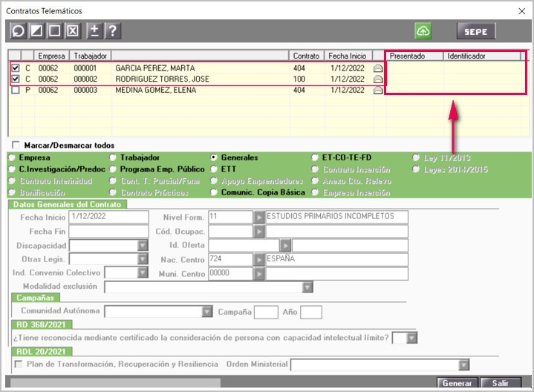534x392 pixels.
Task: Open the Comunidad Autónoma dropdown
Action: [x=206, y=312]
